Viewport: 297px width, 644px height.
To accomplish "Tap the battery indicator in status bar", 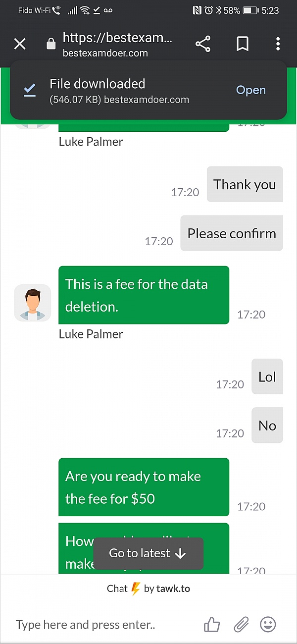I will click(251, 10).
